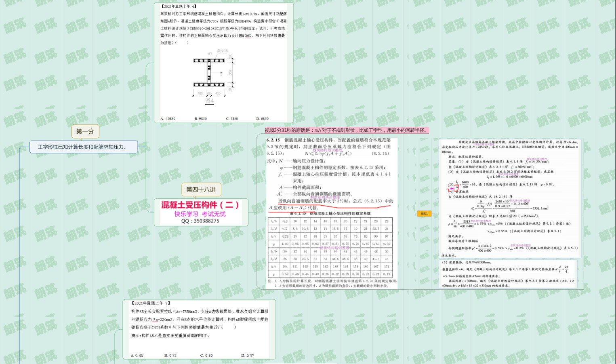
Task: Select the 第四十八讲 callout label
Action: 201,189
